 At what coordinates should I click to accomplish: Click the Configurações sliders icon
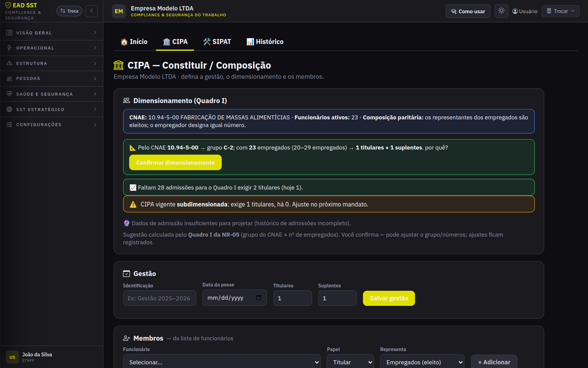click(9, 125)
